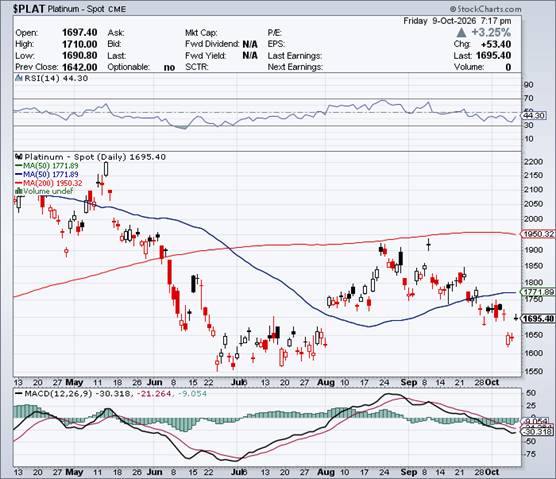Click the 'Platinum - Spot CME' title

87,9
